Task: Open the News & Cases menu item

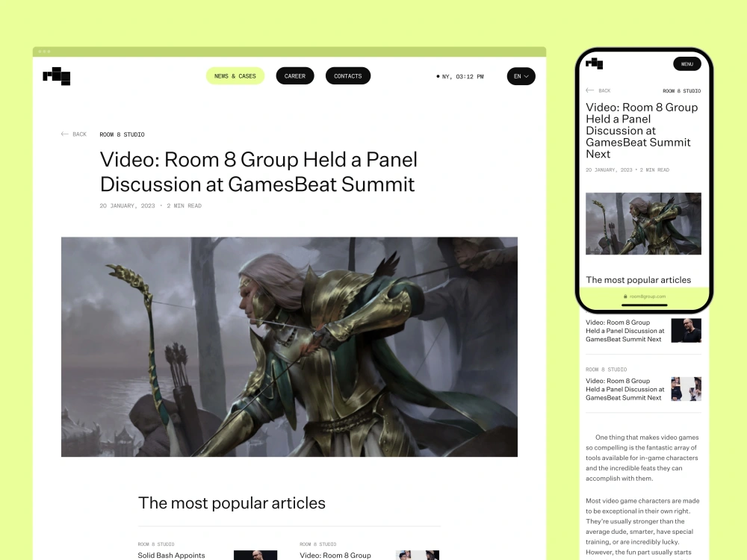Action: (235, 76)
